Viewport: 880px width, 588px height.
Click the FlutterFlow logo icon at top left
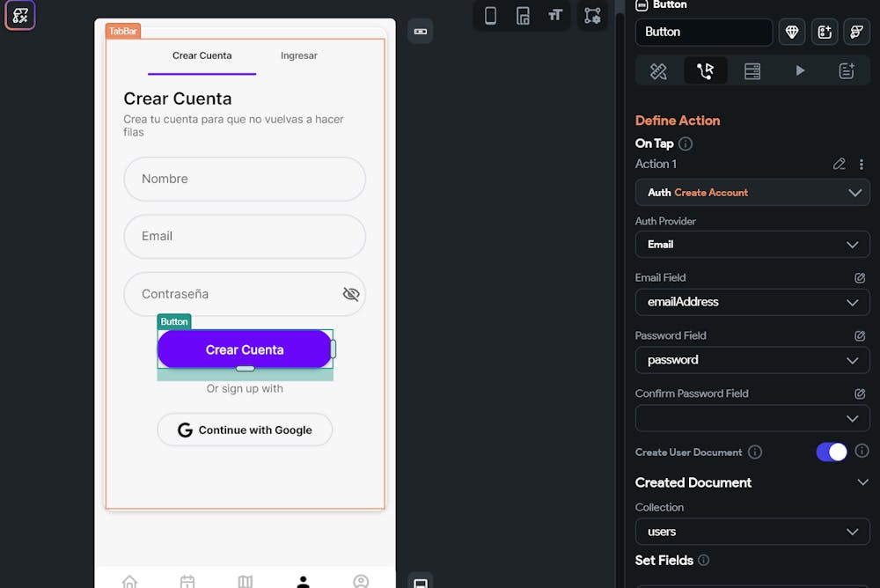click(x=20, y=15)
